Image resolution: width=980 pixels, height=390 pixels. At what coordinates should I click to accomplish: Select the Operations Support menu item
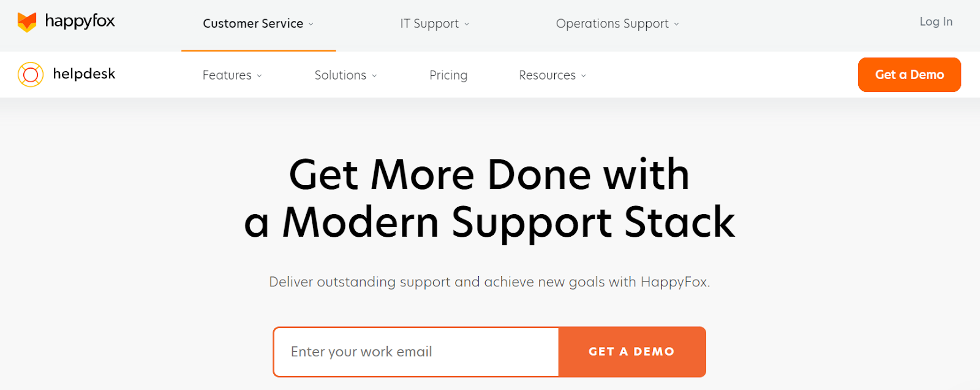[x=612, y=23]
